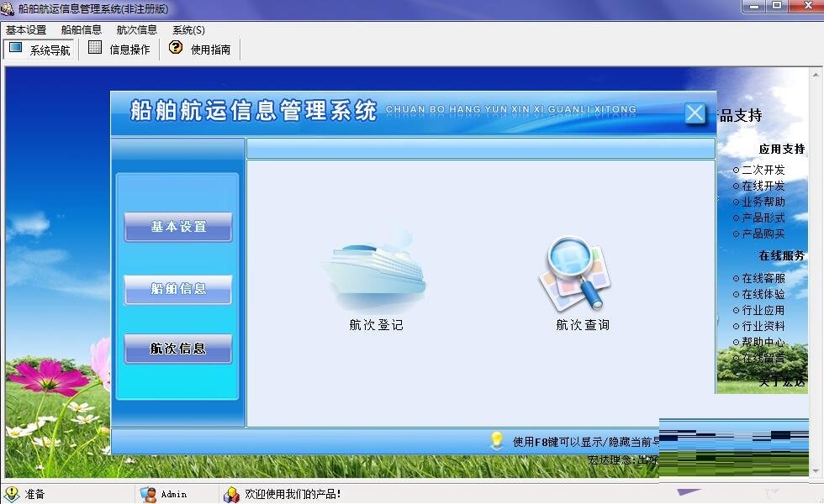
Task: Open the 业务帮助 link
Action: 763,202
